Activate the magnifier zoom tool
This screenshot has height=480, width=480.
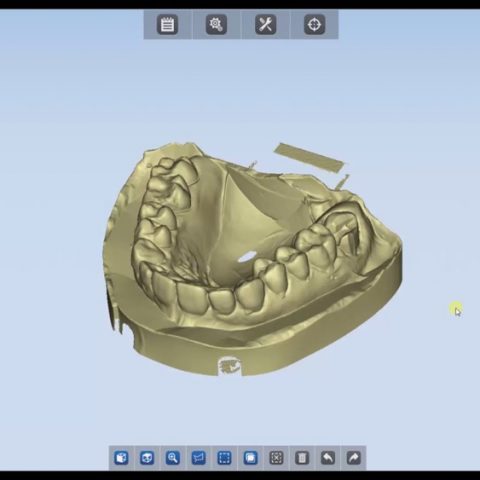pos(173,458)
